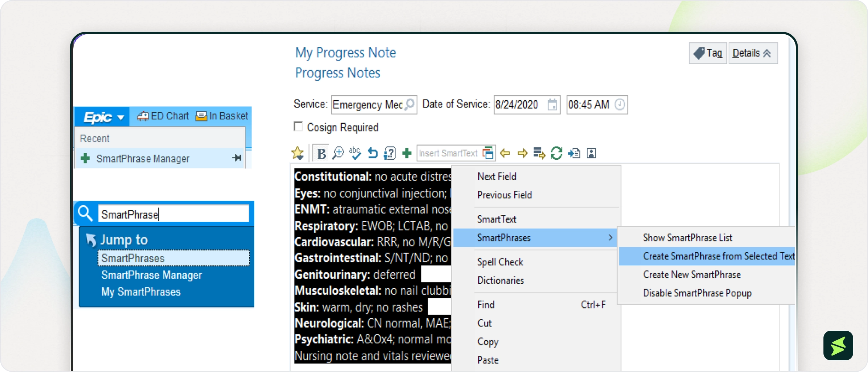The width and height of the screenshot is (868, 372).
Task: Run the abc spell check icon
Action: click(x=355, y=153)
